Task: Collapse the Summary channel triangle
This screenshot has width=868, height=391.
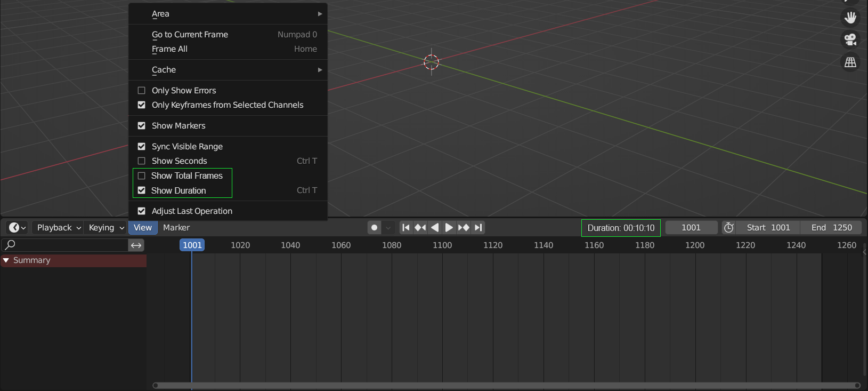Action: point(6,260)
